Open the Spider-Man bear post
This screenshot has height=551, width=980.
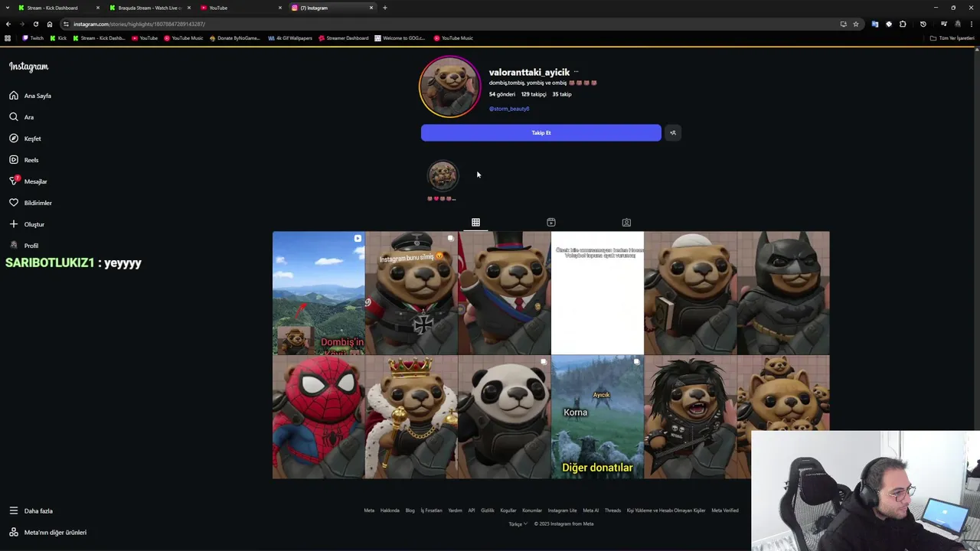pos(318,417)
